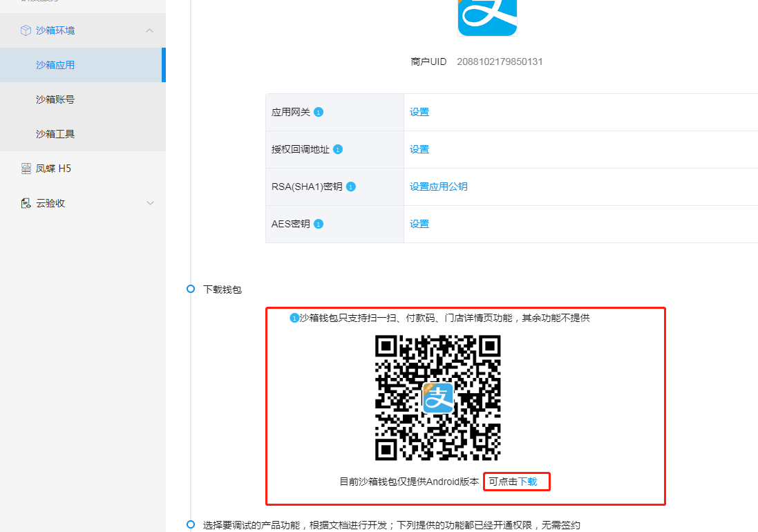
Task: Click the 沙箱环境 cube icon
Action: (x=26, y=30)
